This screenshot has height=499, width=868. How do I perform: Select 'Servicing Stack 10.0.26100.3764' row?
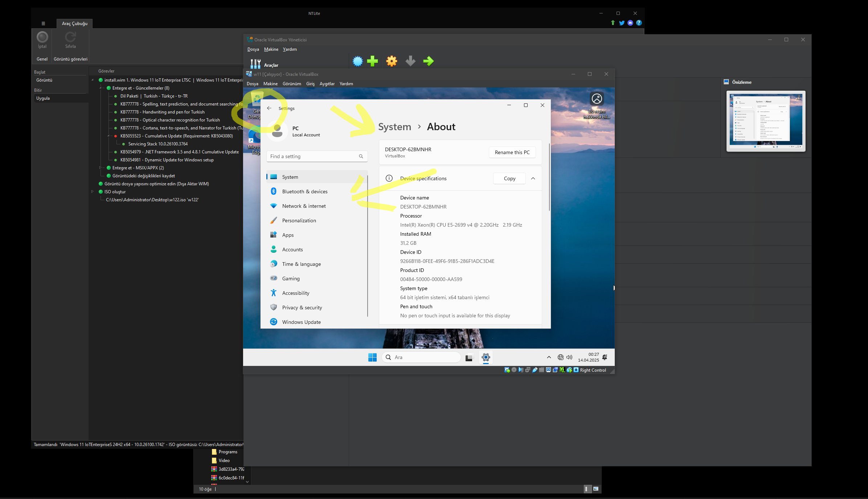(158, 144)
